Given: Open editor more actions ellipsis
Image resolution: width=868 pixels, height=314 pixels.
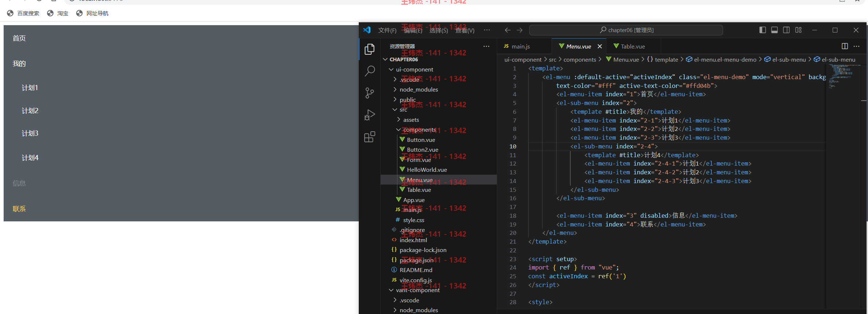Looking at the screenshot, I should tap(856, 46).
